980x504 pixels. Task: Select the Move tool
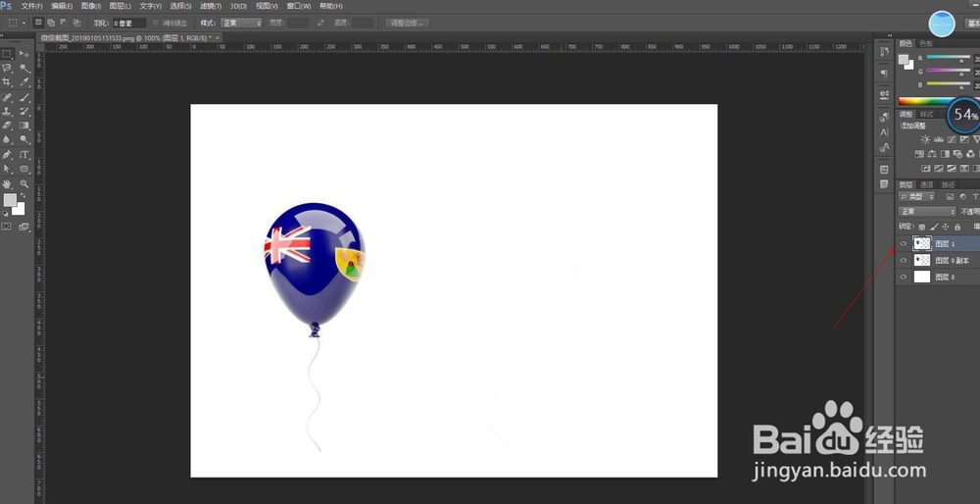[24, 54]
